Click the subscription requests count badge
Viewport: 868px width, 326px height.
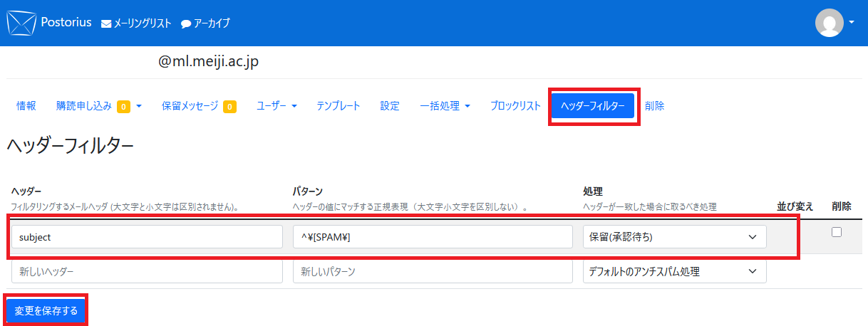123,107
